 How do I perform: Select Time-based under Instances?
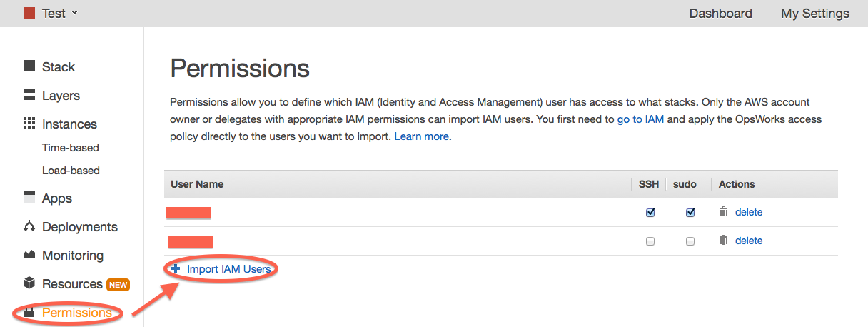pos(71,148)
